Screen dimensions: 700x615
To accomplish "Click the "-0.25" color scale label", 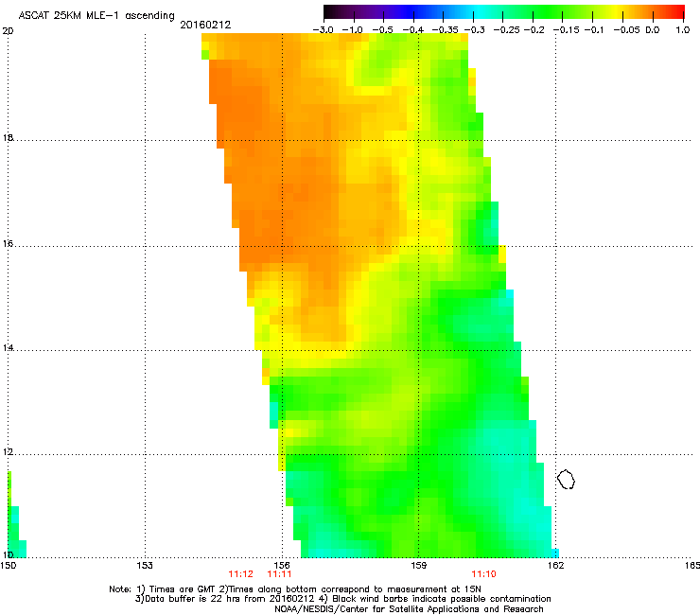I will point(507,30).
